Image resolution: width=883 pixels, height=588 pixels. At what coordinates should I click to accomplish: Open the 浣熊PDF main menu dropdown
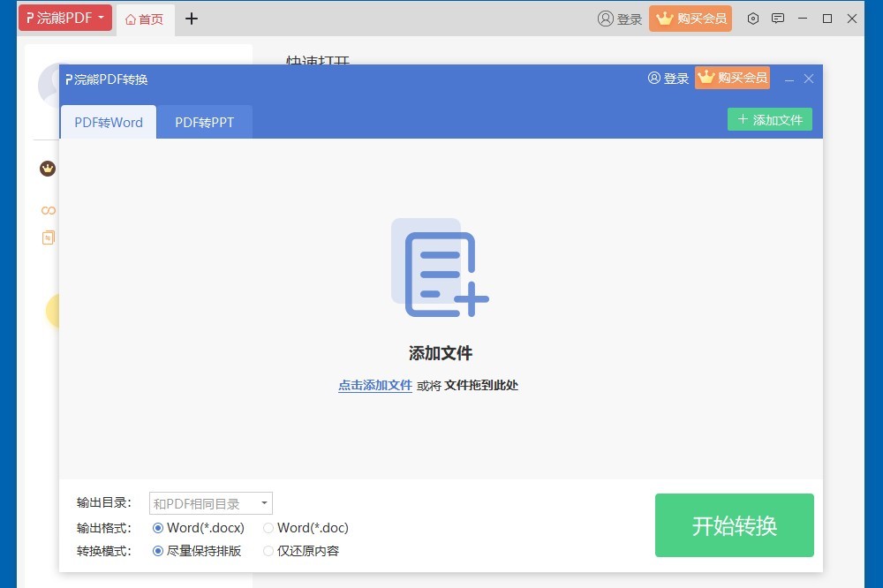pos(65,19)
